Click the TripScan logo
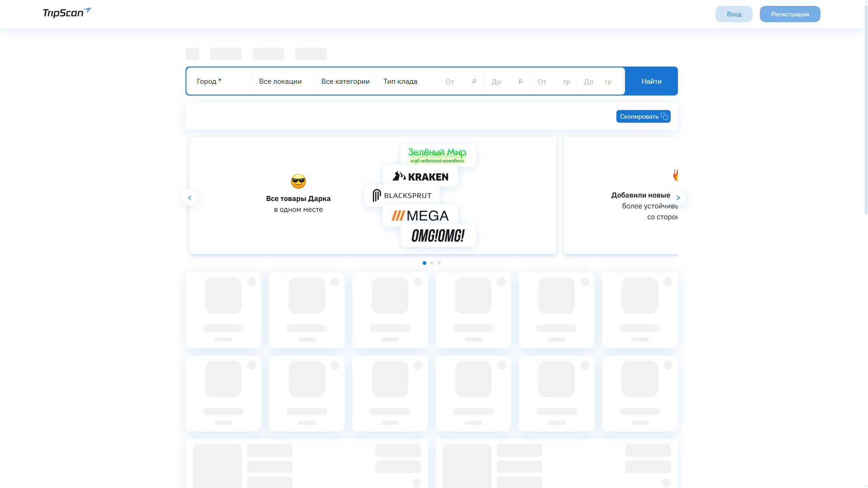The width and height of the screenshot is (868, 488). [67, 13]
